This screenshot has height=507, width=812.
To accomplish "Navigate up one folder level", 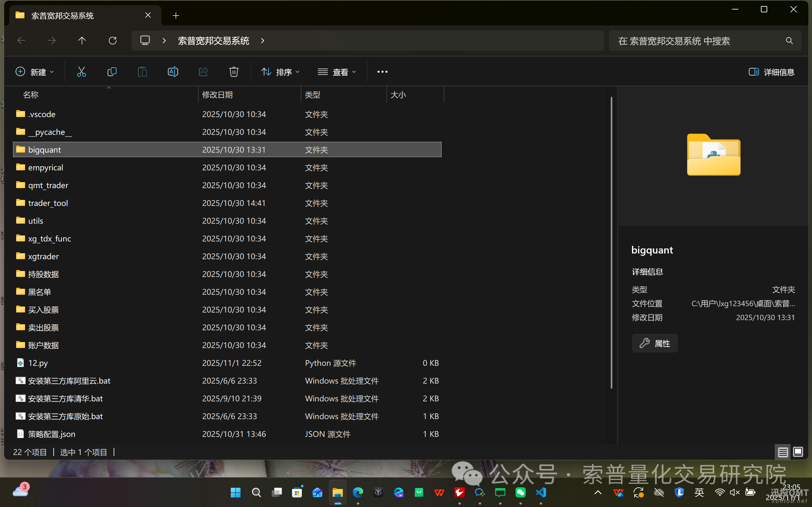I will tap(82, 40).
